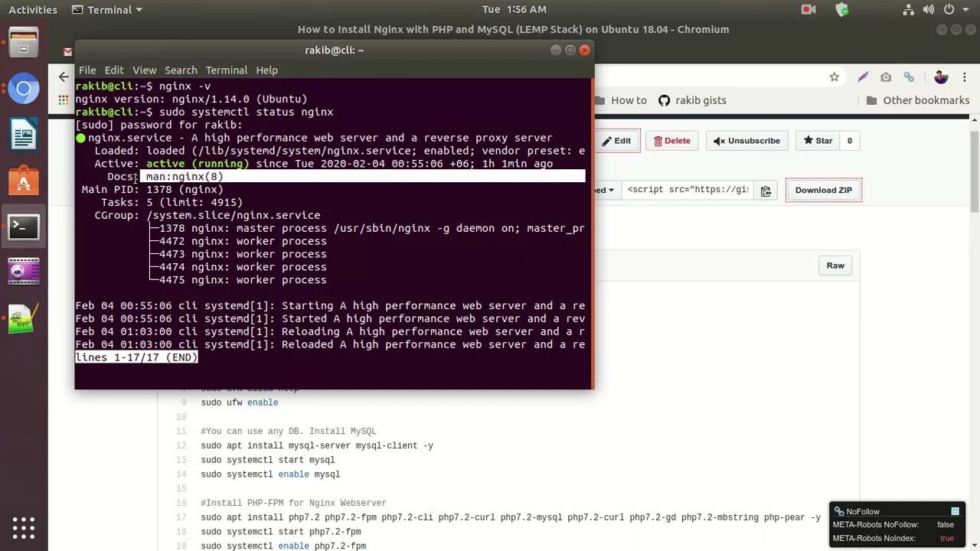Open the Edit menu in terminal
980x551 pixels.
tap(114, 70)
